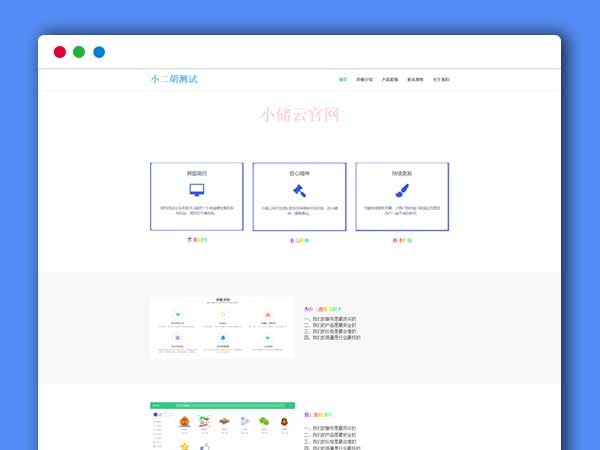
Task: Open 联系我们 from the navigation bar
Action: point(415,79)
